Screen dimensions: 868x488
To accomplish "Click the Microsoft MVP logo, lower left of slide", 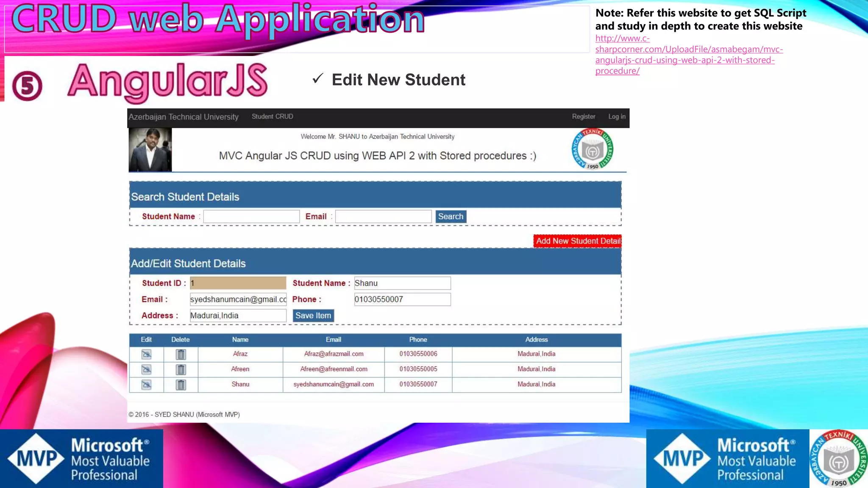I will pyautogui.click(x=81, y=459).
